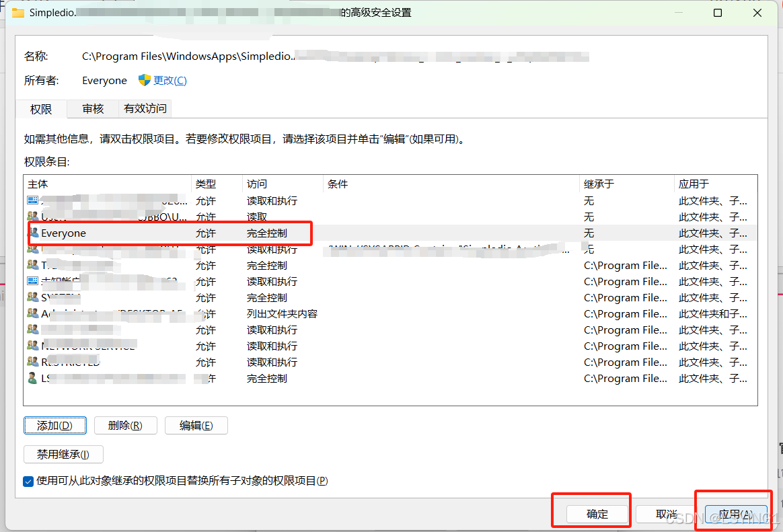The height and width of the screenshot is (532, 783).
Task: Switch to the 权限 tab
Action: tap(41, 109)
